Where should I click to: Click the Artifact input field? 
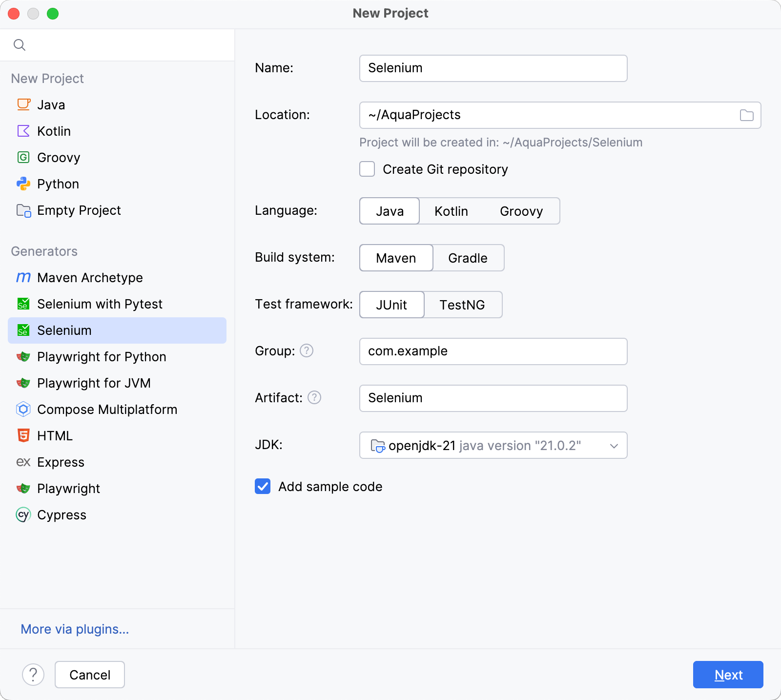click(x=493, y=398)
